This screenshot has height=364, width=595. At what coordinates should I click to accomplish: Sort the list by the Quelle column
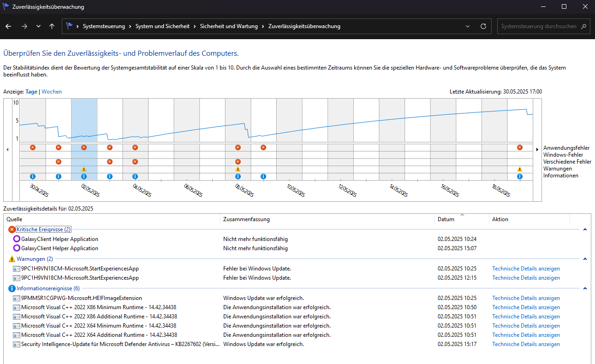112,219
